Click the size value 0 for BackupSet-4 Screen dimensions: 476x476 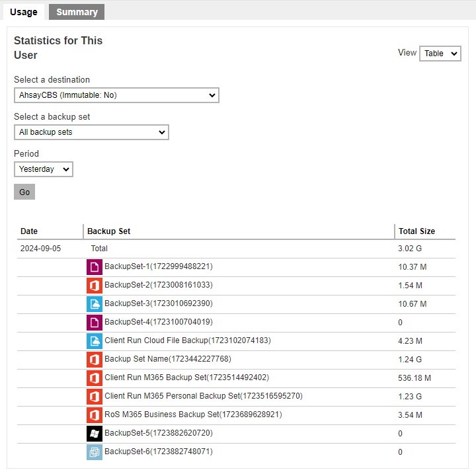pos(400,323)
